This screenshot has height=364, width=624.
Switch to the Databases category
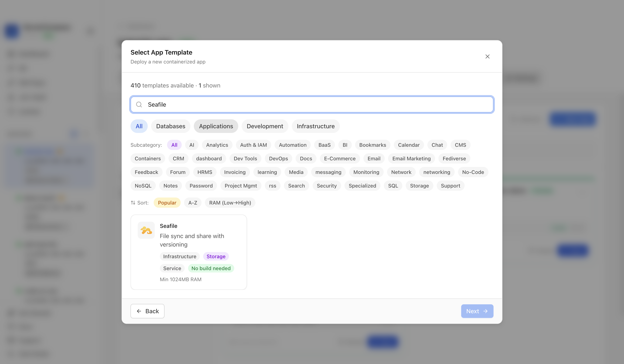pyautogui.click(x=171, y=126)
